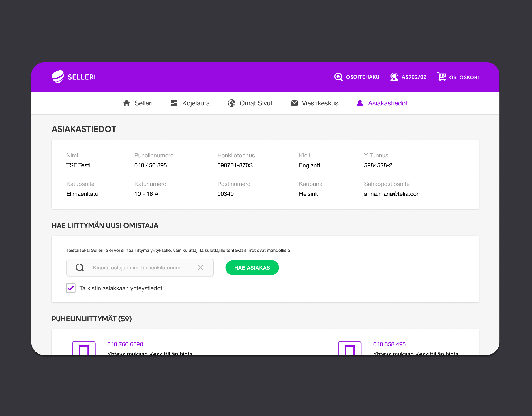
Task: Click the city value Helsinki
Action: click(309, 194)
